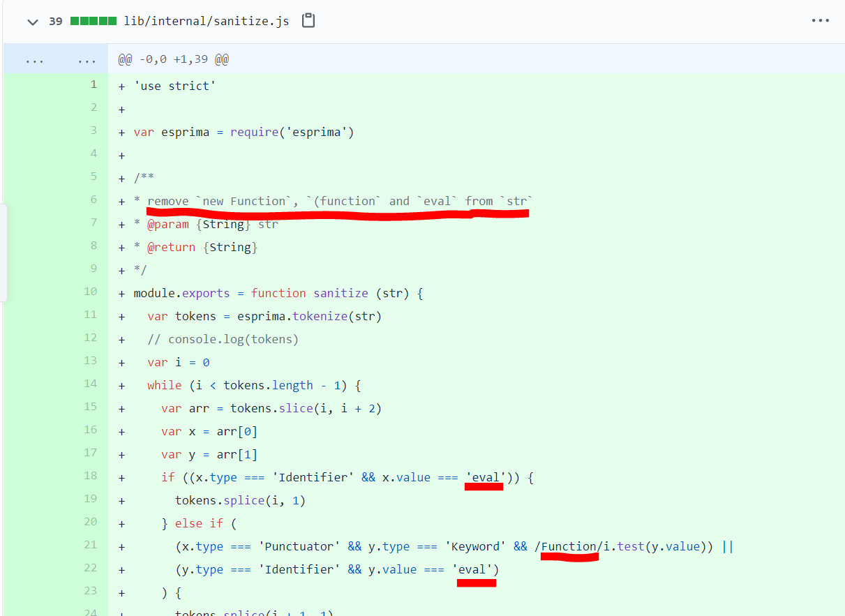845x616 pixels.
Task: Open the lib/internal/sanitize.js file link
Action: 206,22
